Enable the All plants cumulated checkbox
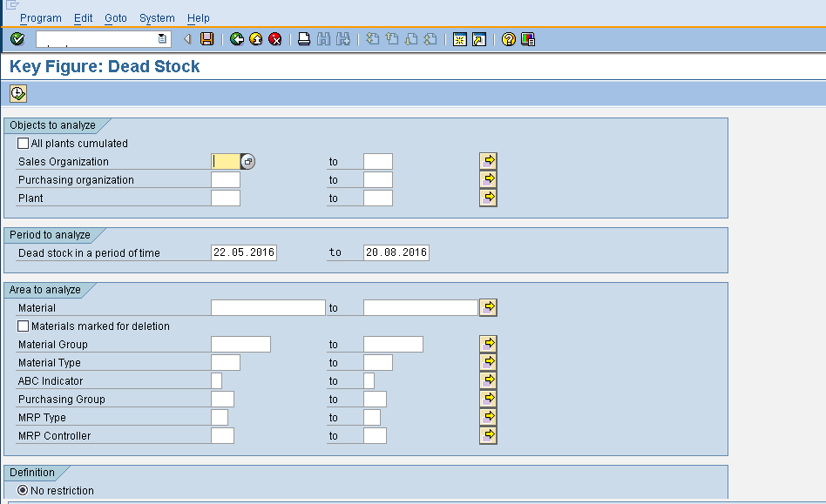 pos(22,143)
